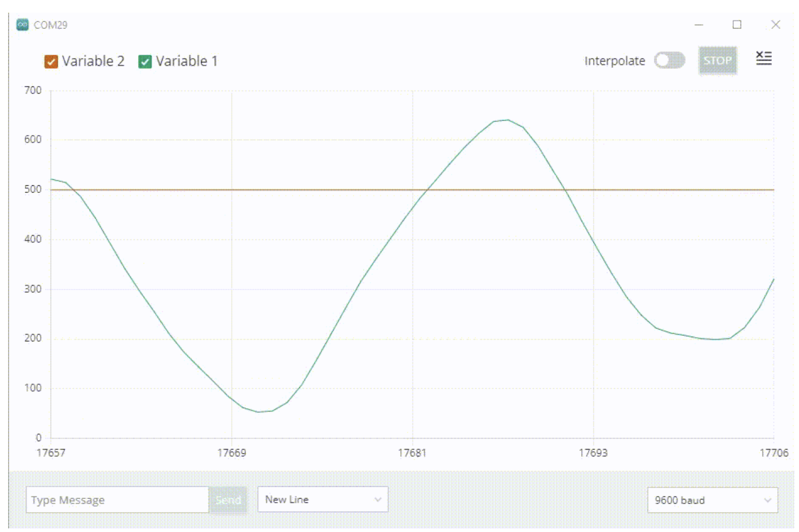Click the 17706 x-axis label
The image size is (799, 532).
[774, 452]
